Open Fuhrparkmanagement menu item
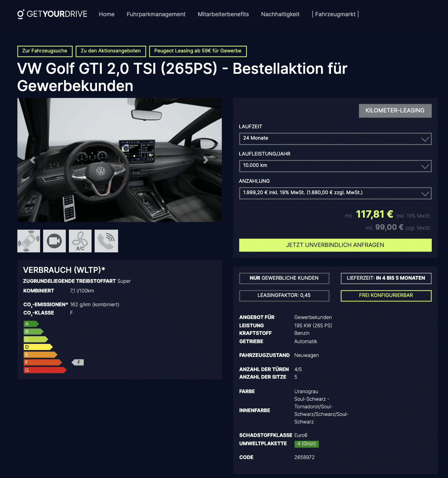 (x=156, y=14)
